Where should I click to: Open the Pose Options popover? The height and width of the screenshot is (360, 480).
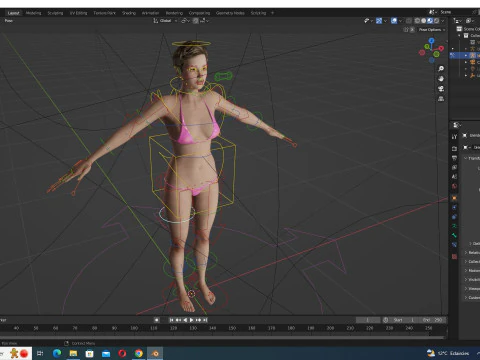pos(432,30)
